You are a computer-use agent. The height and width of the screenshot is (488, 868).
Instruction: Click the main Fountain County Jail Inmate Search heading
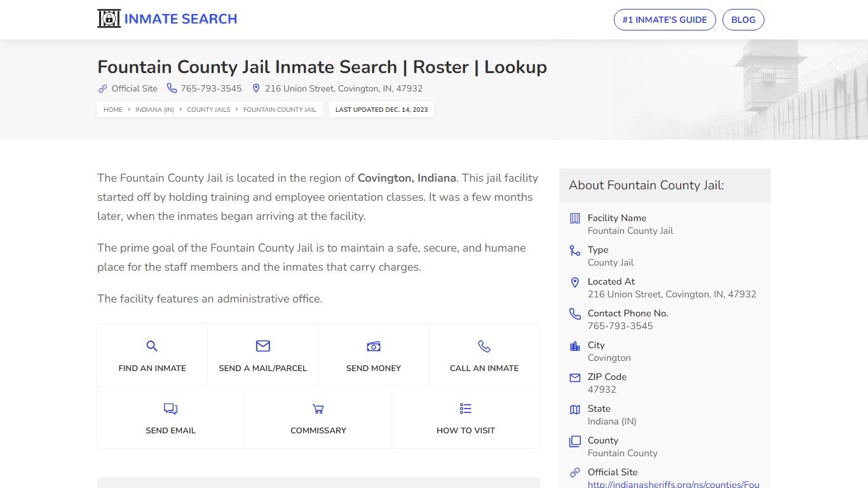[x=322, y=67]
